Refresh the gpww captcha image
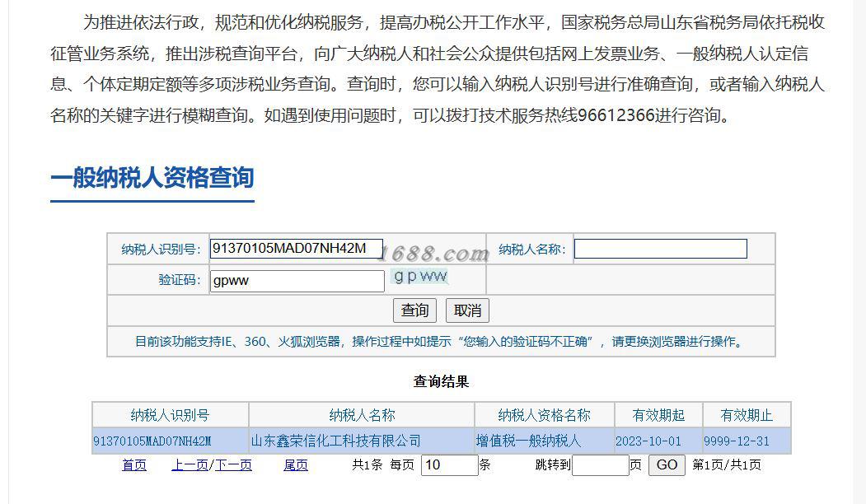Screen dimensions: 866x504 coord(420,276)
